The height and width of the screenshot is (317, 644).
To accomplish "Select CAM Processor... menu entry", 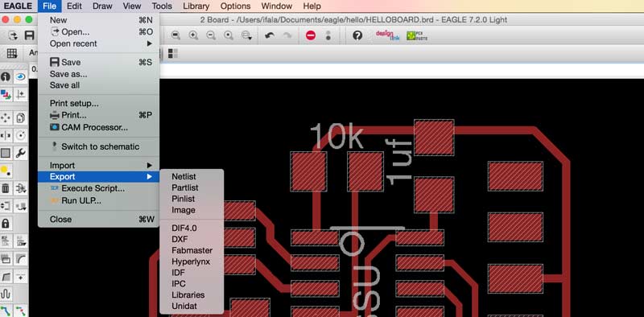I will tap(94, 128).
